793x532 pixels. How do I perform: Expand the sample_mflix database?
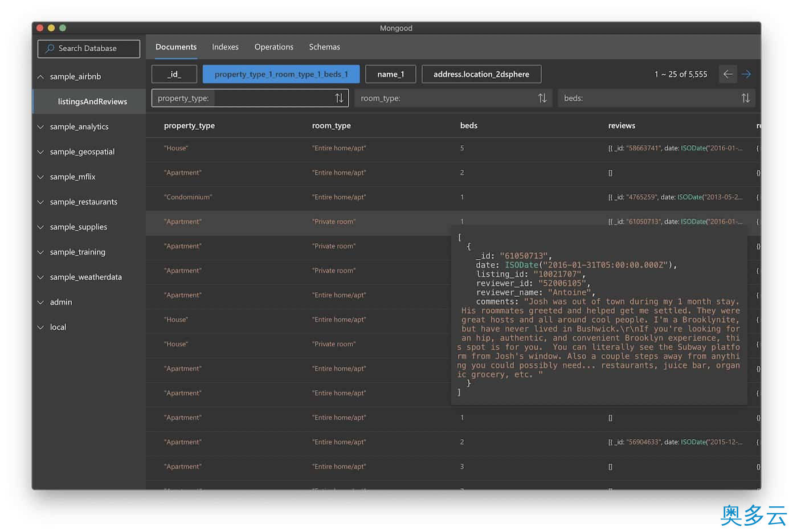40,177
